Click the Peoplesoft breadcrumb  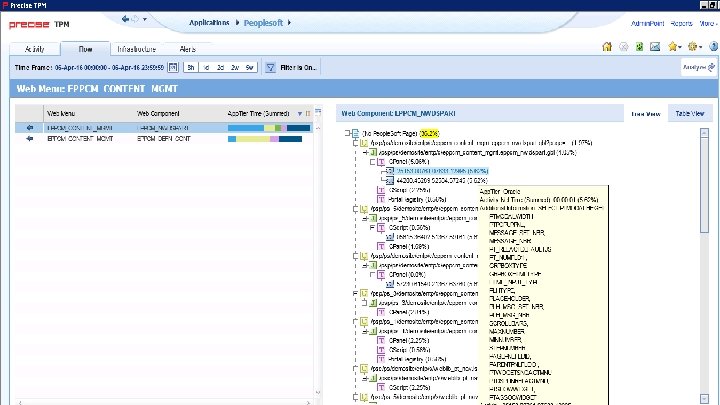pos(263,23)
